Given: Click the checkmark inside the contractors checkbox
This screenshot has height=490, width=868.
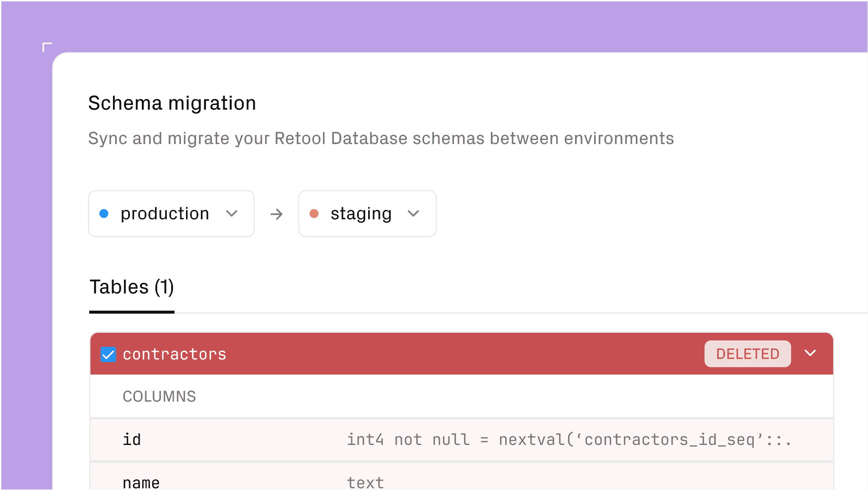Looking at the screenshot, I should click(108, 354).
